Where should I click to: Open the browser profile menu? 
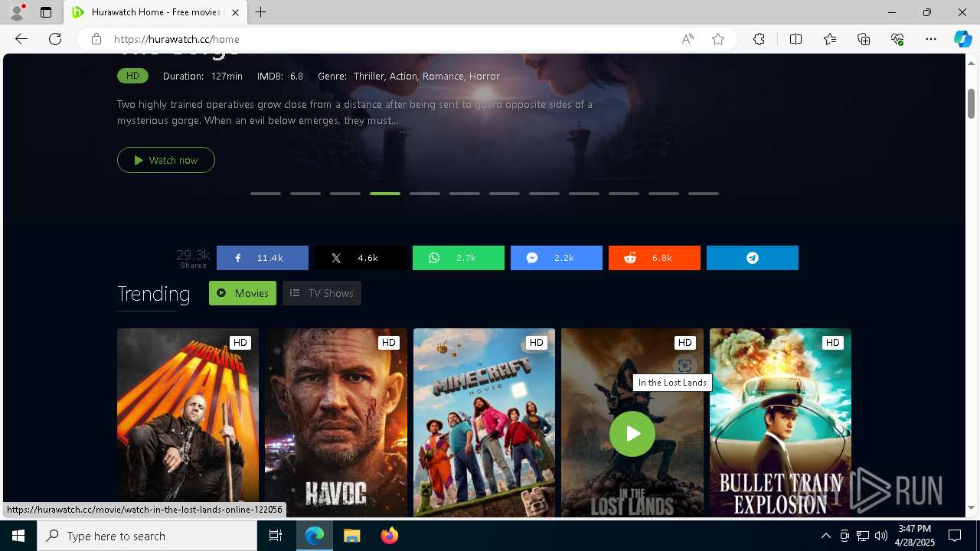coord(17,12)
